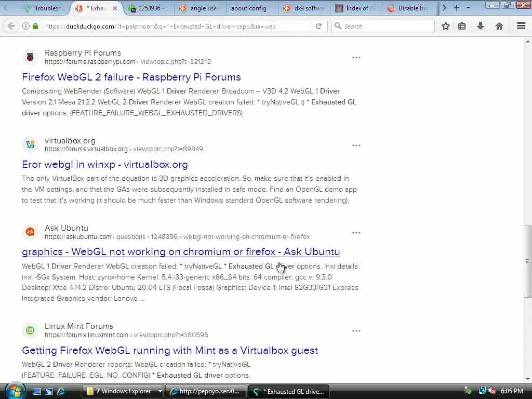
Task: Open more options for Linux Mint result
Action: coord(356,331)
